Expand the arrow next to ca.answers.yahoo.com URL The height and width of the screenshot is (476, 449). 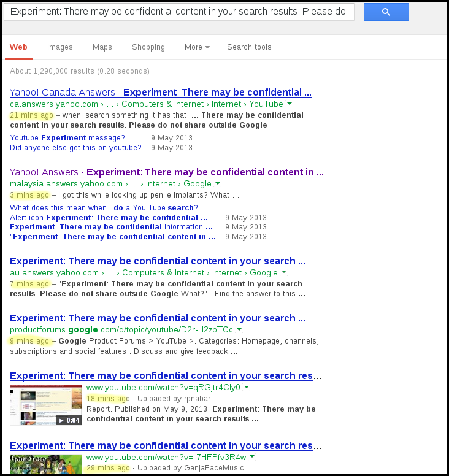(x=290, y=104)
